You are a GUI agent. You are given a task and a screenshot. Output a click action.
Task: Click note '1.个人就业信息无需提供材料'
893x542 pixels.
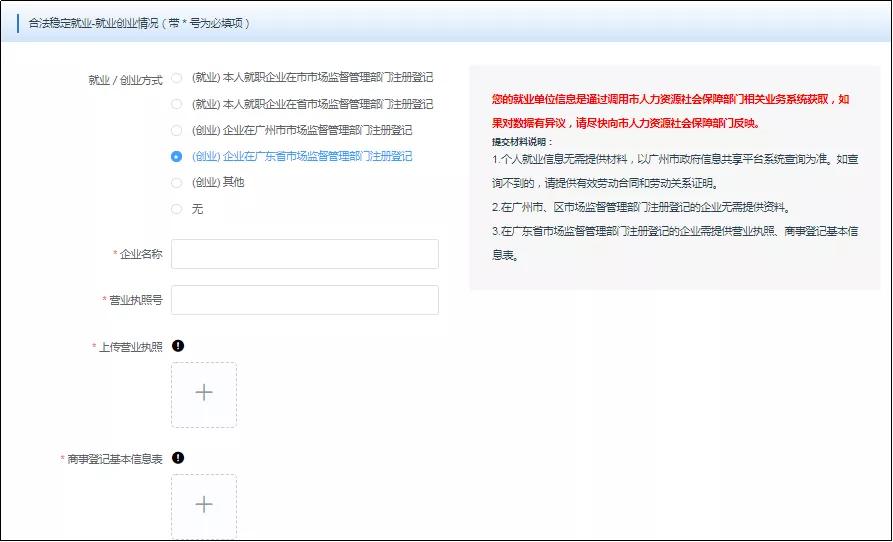tap(675, 171)
